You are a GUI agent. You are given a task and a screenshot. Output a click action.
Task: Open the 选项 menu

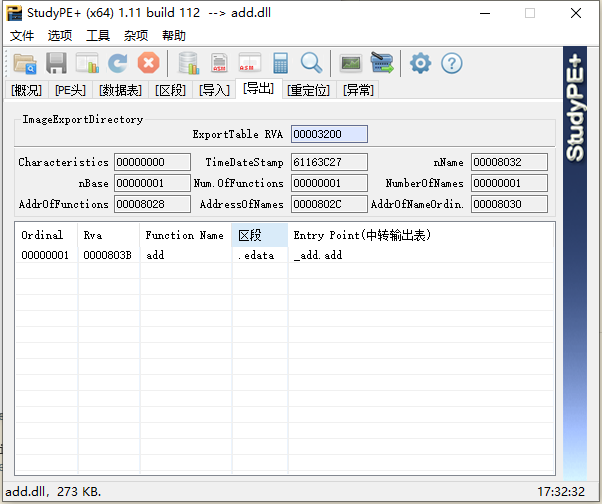tap(60, 36)
